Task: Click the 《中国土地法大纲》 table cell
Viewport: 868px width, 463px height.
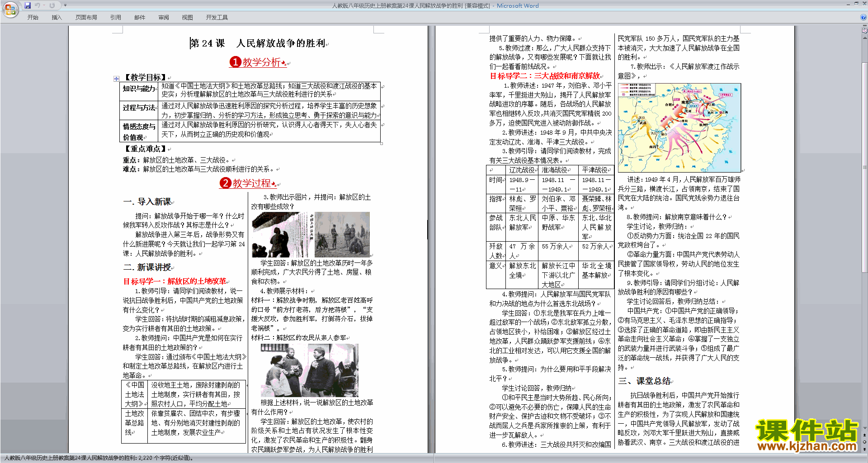Action: click(x=135, y=394)
